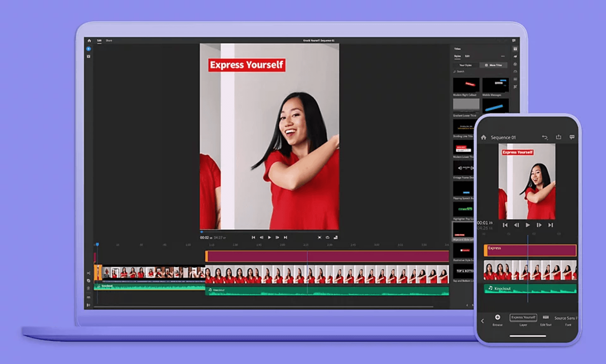Step back one frame on laptop

[x=261, y=237]
